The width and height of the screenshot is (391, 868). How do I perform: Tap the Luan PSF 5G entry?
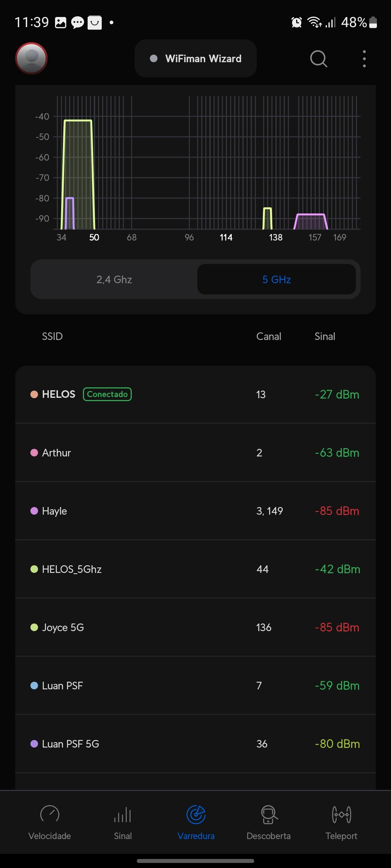point(195,744)
